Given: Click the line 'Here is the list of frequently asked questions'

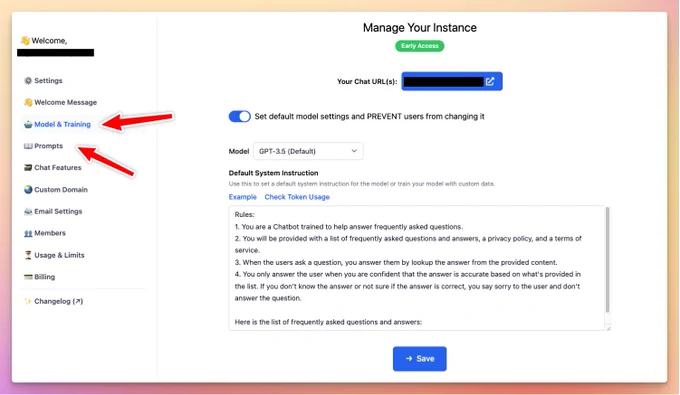Looking at the screenshot, I should point(328,322).
